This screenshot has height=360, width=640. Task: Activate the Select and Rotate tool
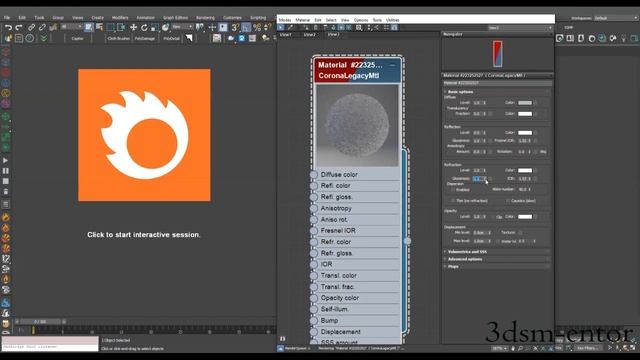pos(144,27)
